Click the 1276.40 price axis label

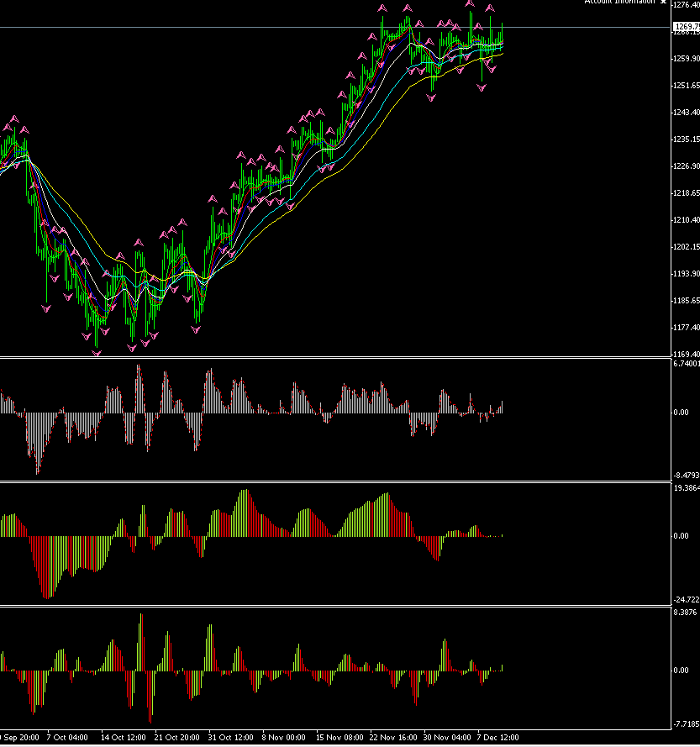point(687,5)
